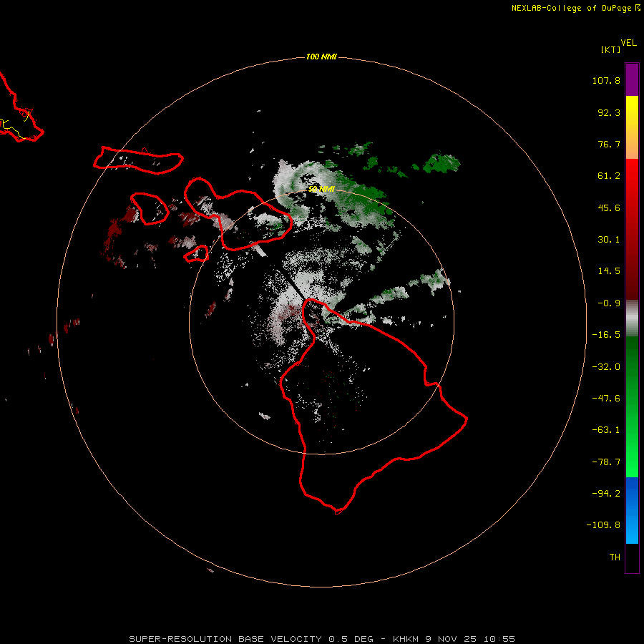Screen dimensions: 644x644
Task: Click the 14.5 legend value
Action: pos(609,271)
